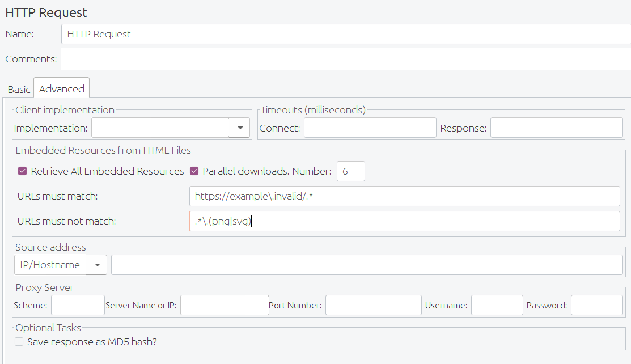Click the proxy Port Number field
Screen dimensions: 631x364
coord(372,304)
